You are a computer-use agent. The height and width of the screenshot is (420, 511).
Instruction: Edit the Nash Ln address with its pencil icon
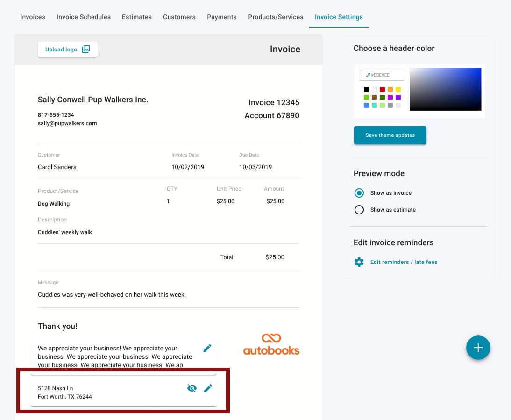208,388
